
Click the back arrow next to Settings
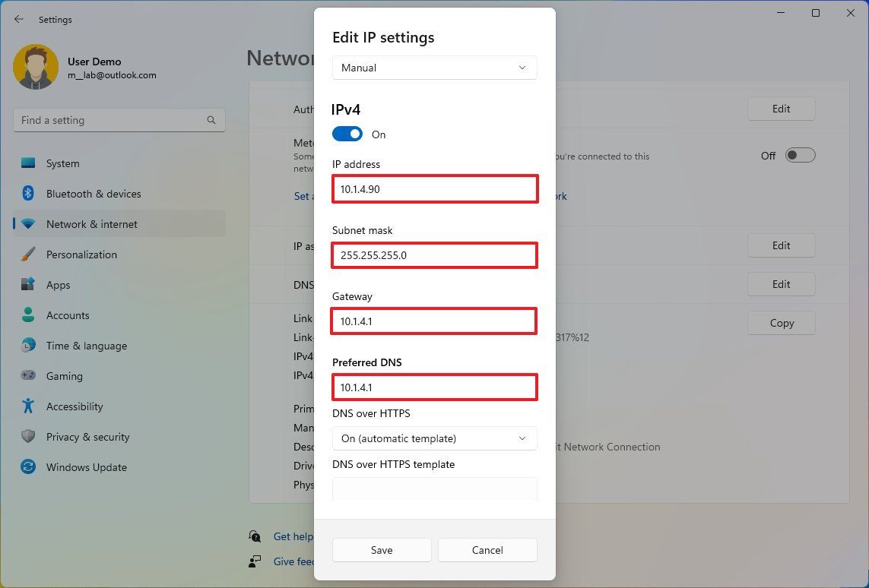[19, 20]
